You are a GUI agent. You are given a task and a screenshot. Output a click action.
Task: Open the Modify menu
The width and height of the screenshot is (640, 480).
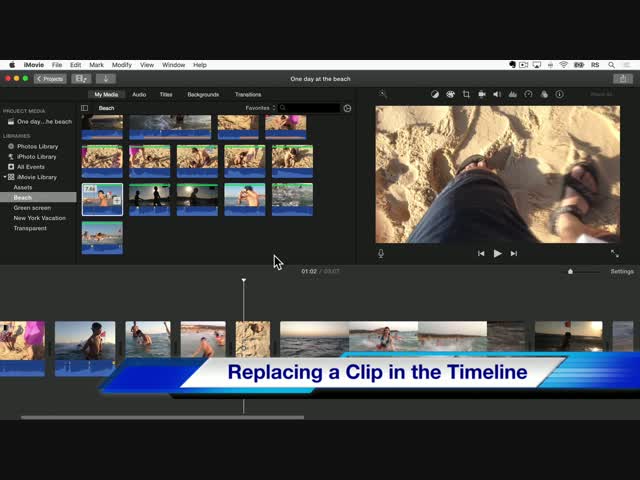(122, 65)
